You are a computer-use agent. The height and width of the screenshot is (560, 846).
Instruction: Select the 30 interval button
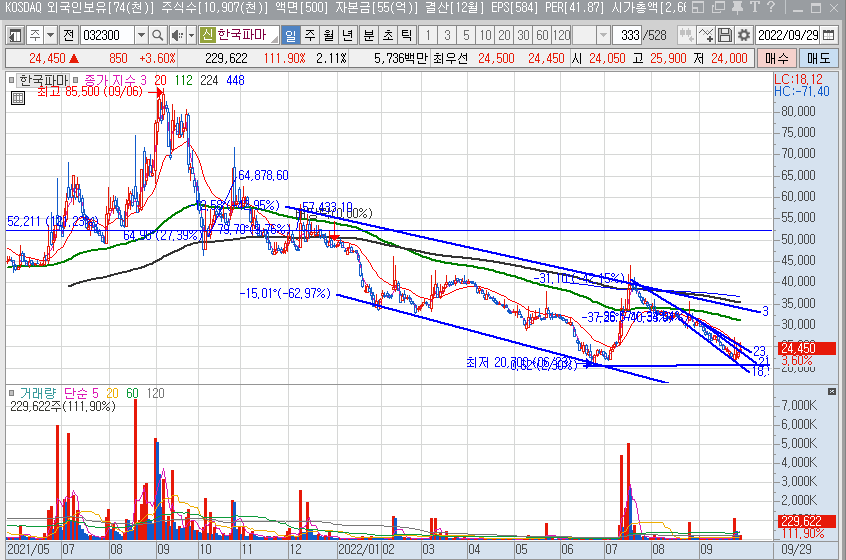[x=523, y=36]
